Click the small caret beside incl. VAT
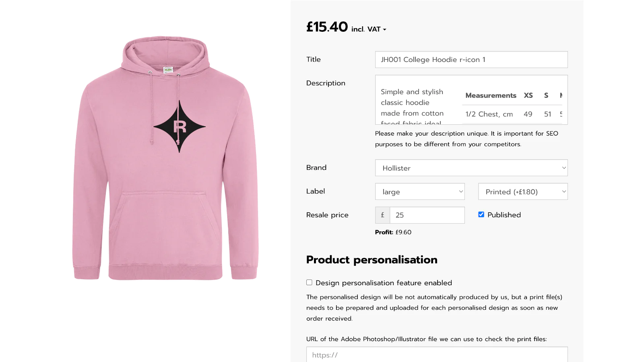 [x=385, y=29]
